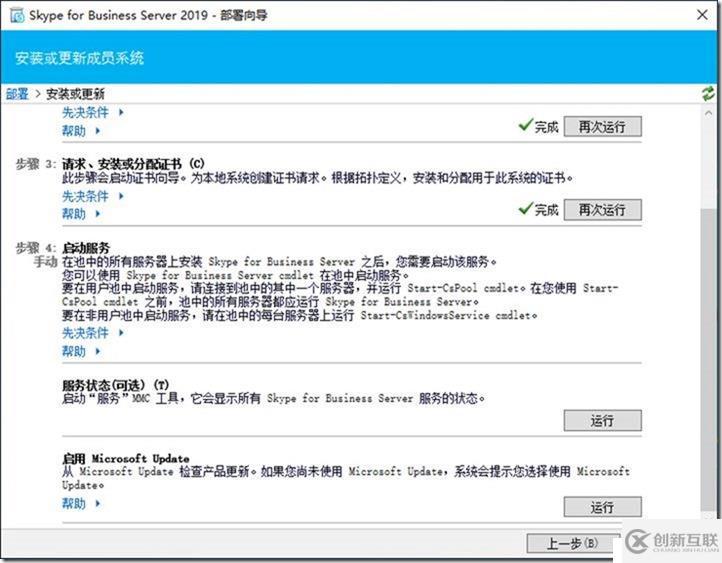Screen dimensions: 722x563
Task: Click the step 4 heading 启动服务
Action: coord(86,248)
